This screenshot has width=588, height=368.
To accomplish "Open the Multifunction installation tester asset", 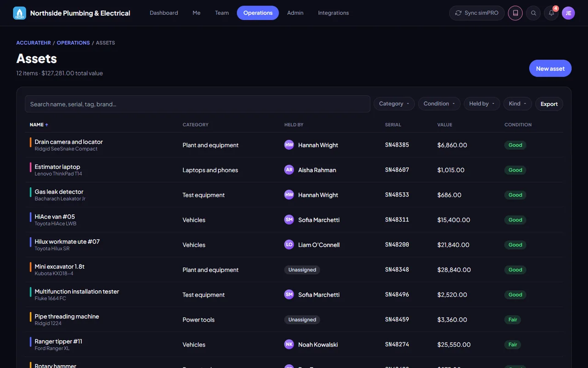I will click(77, 291).
